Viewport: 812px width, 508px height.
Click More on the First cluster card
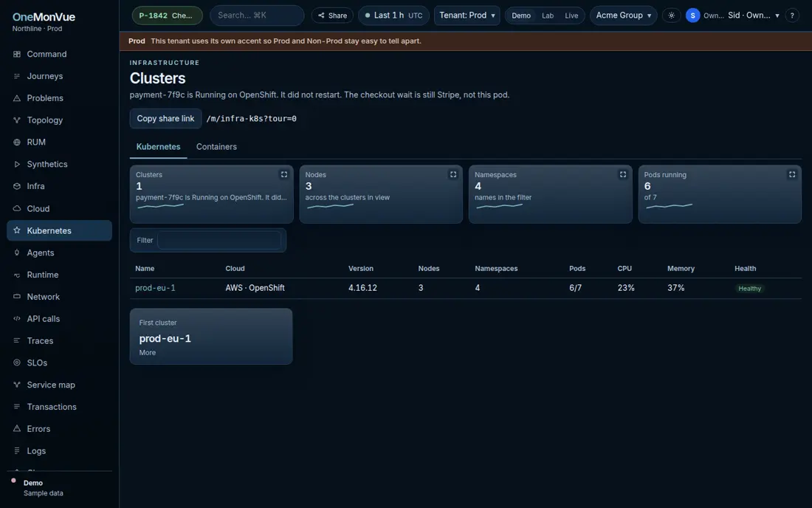148,353
